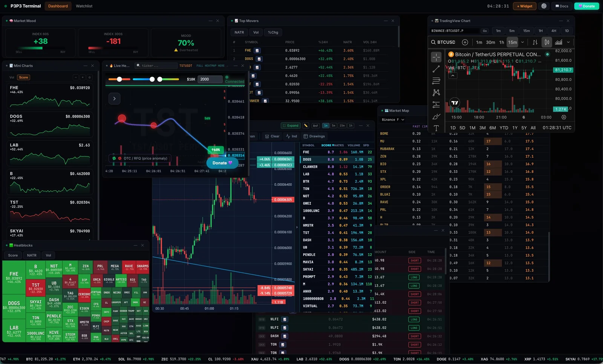Open chart icon for DASH trade row

point(285,336)
